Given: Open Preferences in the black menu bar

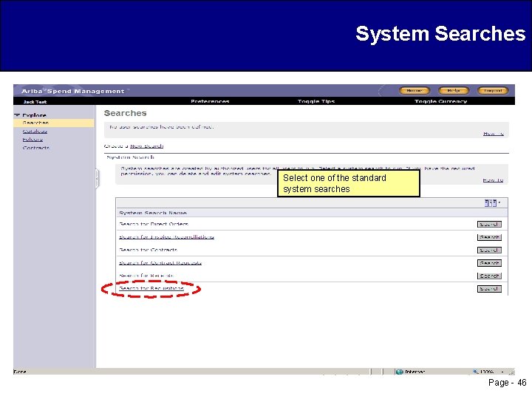Looking at the screenshot, I should pos(210,101).
